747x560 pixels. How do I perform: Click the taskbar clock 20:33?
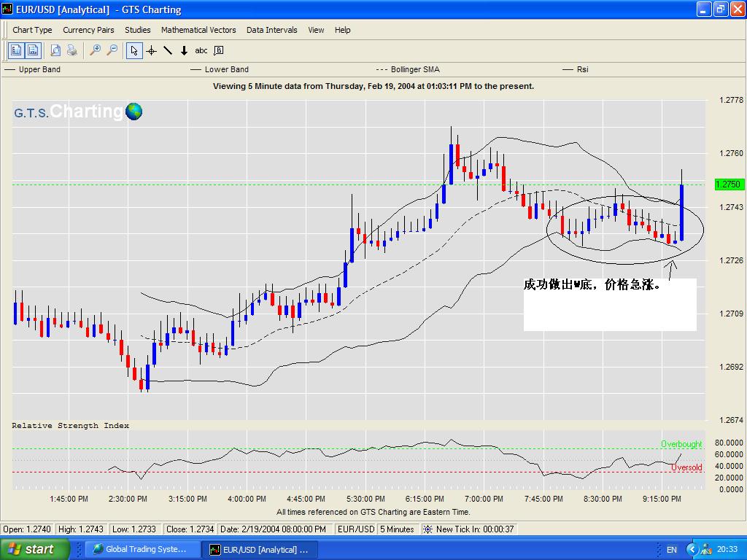727,550
